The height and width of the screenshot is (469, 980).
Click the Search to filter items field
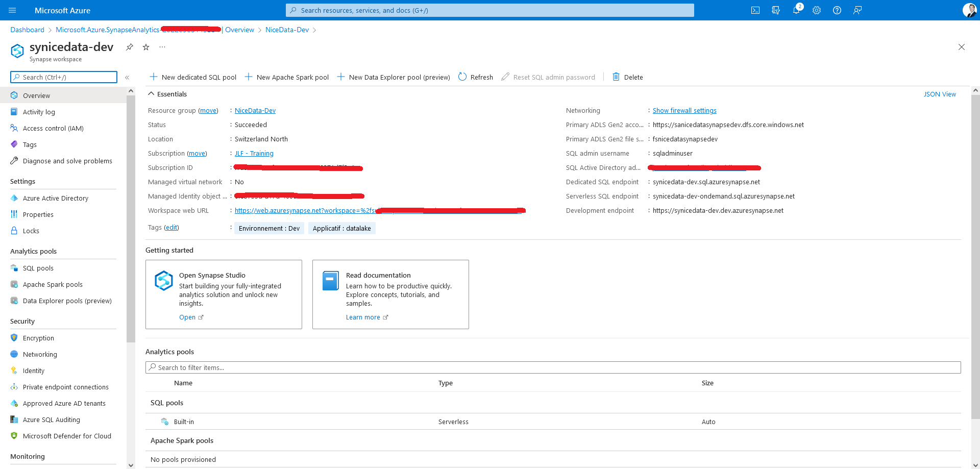coord(553,367)
